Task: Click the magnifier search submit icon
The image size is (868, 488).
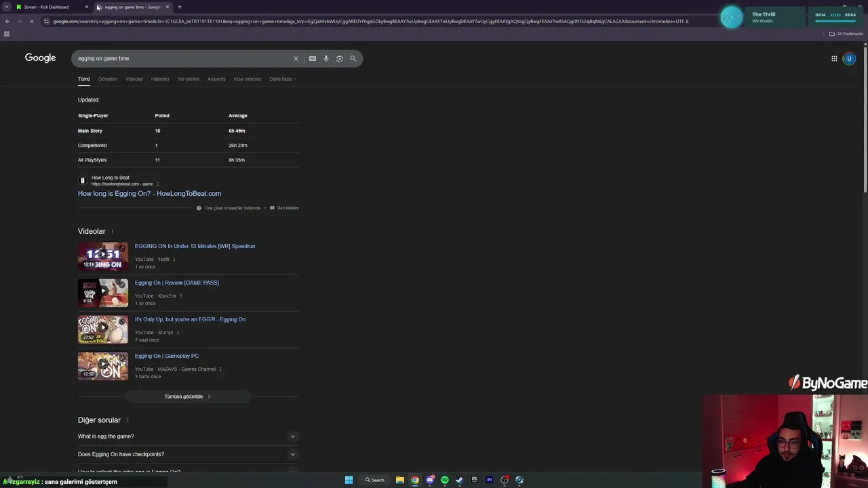Action: tap(353, 58)
